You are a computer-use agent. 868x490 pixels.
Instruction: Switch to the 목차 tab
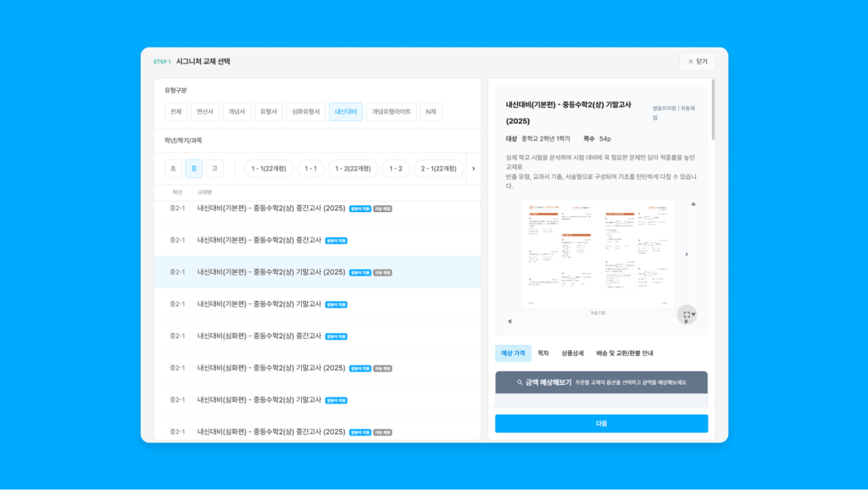543,353
